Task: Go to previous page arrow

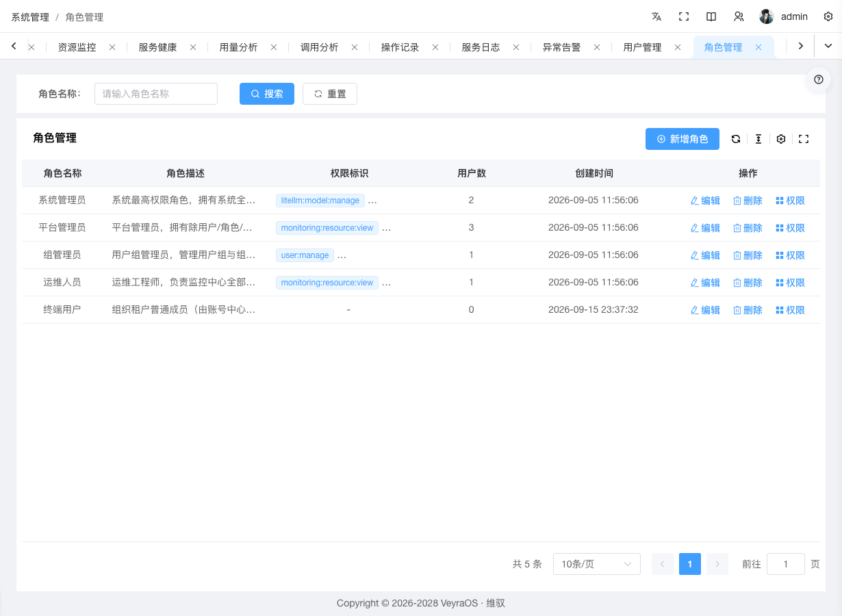Action: point(663,564)
